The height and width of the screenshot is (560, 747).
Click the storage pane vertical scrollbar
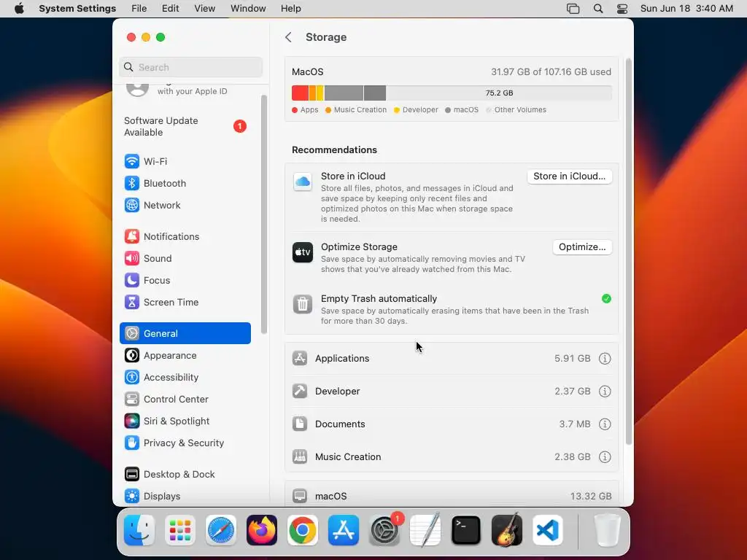pos(628,252)
